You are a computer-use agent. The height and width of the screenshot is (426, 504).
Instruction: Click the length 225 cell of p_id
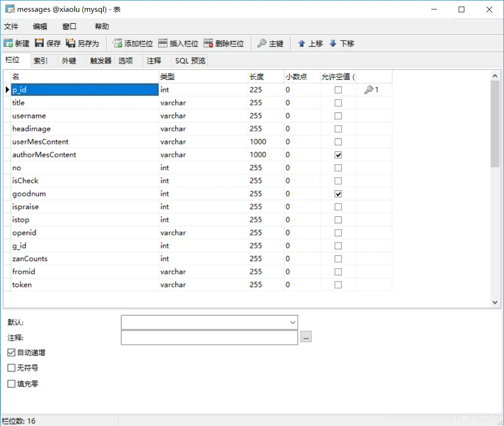(x=266, y=90)
